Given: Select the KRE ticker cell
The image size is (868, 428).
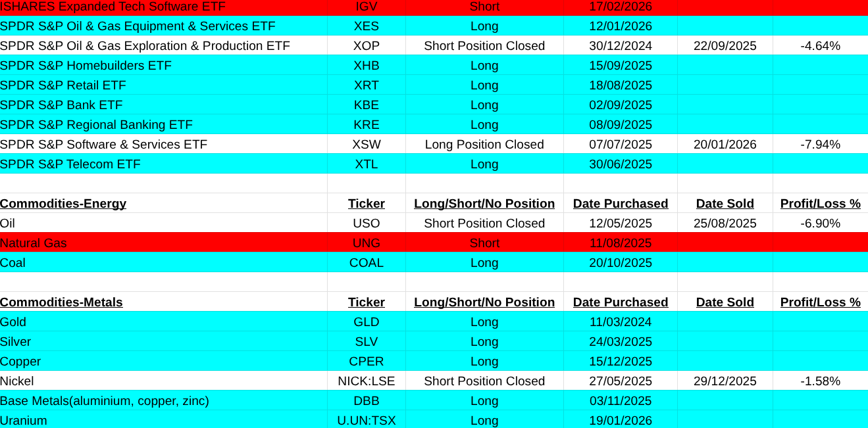Looking at the screenshot, I should [x=366, y=124].
